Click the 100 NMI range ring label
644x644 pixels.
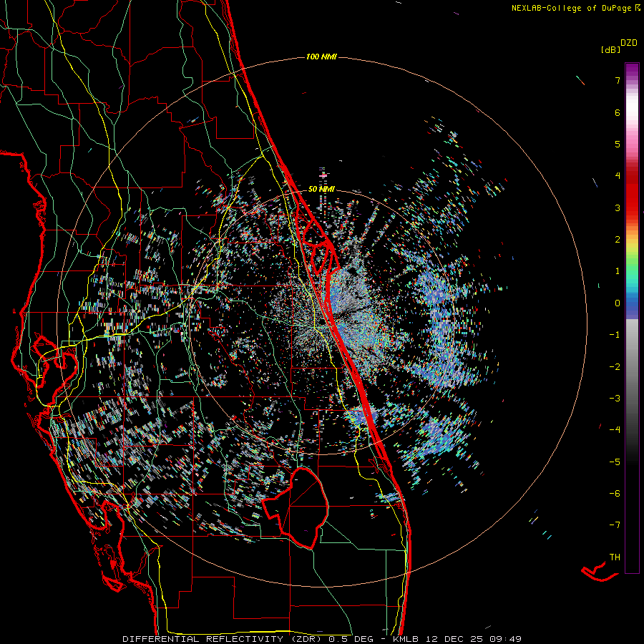321,57
